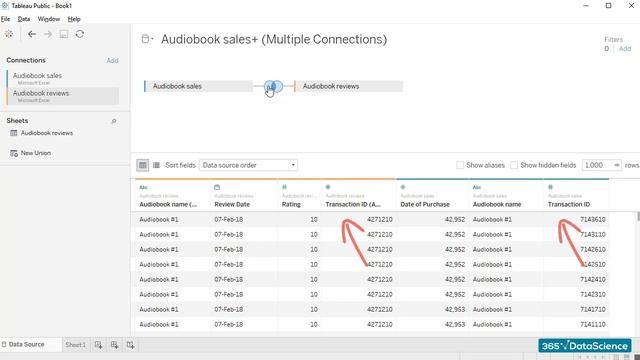
Task: Open the Window menu
Action: coord(49,19)
